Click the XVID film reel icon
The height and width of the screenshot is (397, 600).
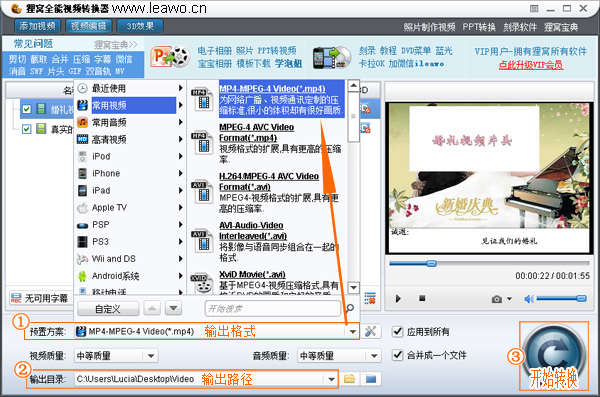click(x=202, y=283)
